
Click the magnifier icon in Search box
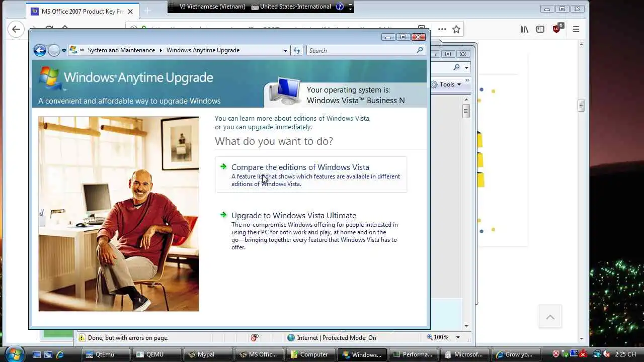[420, 50]
